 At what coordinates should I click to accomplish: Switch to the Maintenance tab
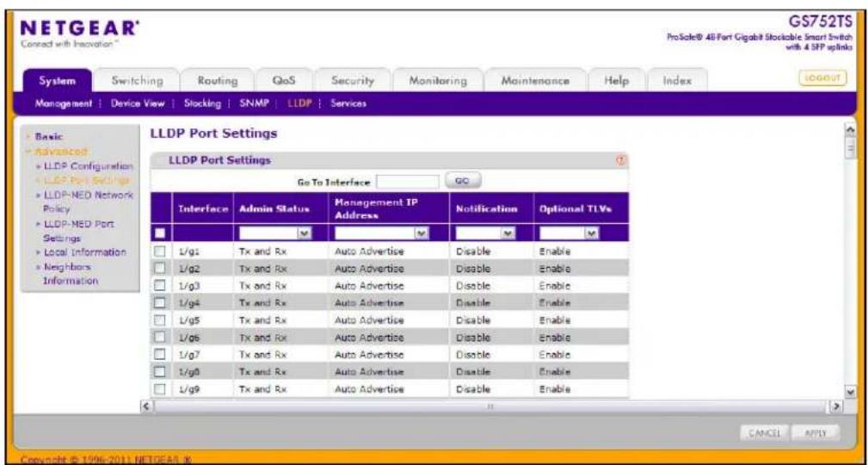pyautogui.click(x=535, y=82)
